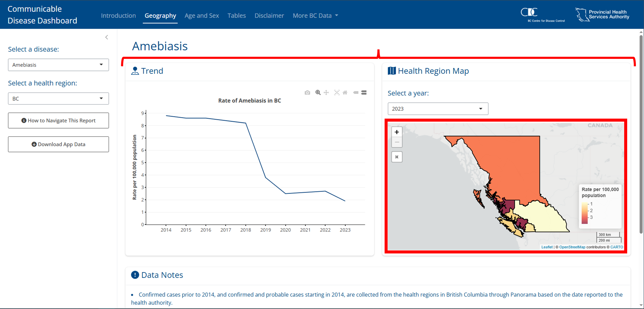The image size is (644, 309).
Task: Open the Tables tab
Action: pyautogui.click(x=237, y=16)
